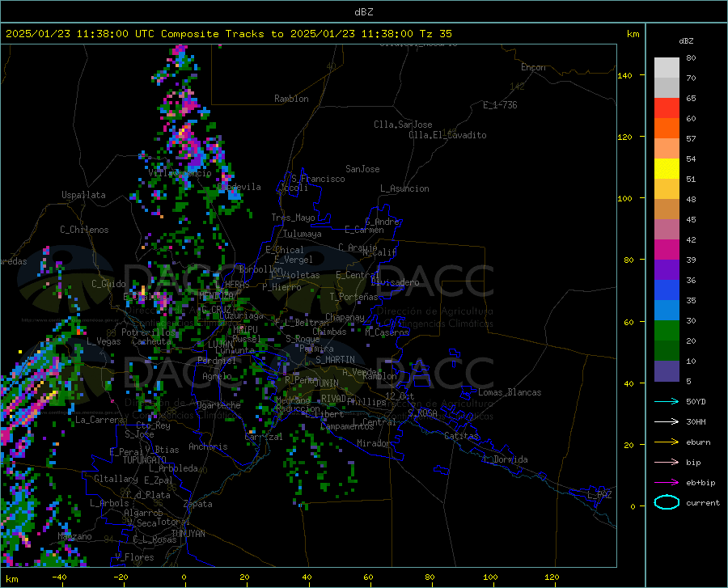728x588 pixels.
Task: Click the 'Zapata' map label
Action: click(x=198, y=504)
